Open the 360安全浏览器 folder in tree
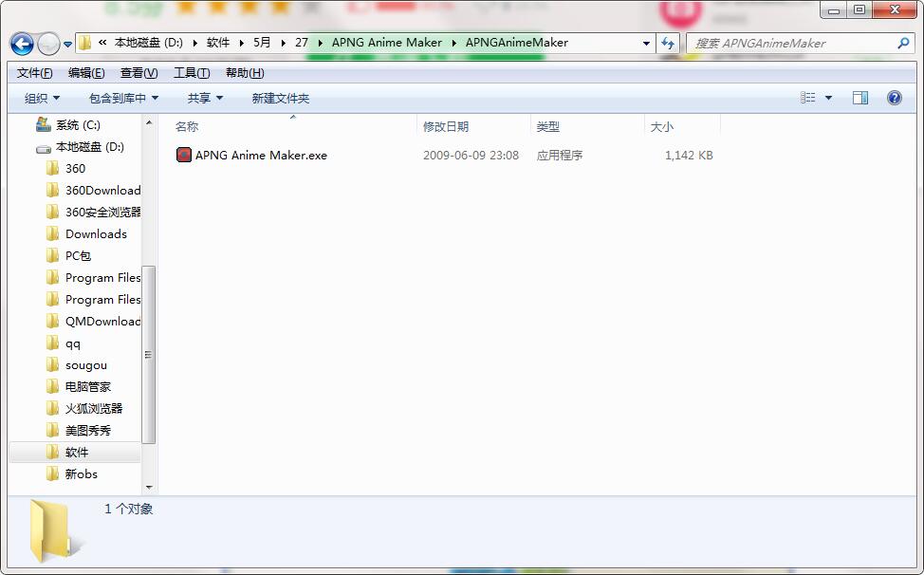The image size is (924, 575). pyautogui.click(x=103, y=213)
